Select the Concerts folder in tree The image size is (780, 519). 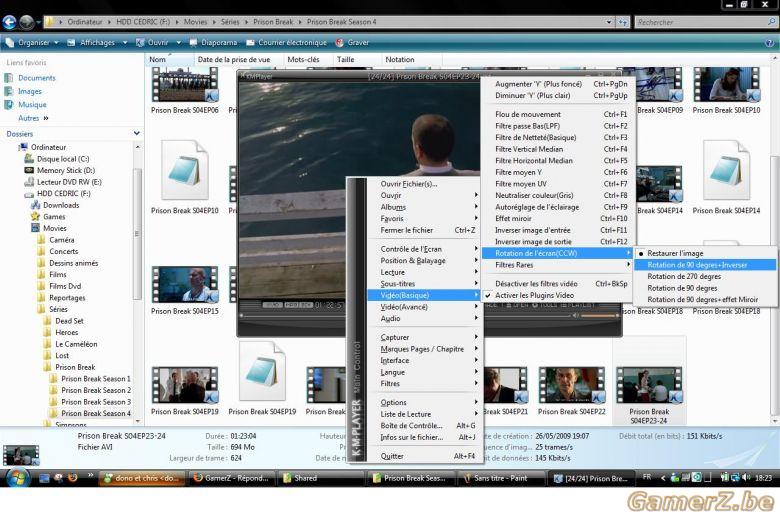(63, 252)
